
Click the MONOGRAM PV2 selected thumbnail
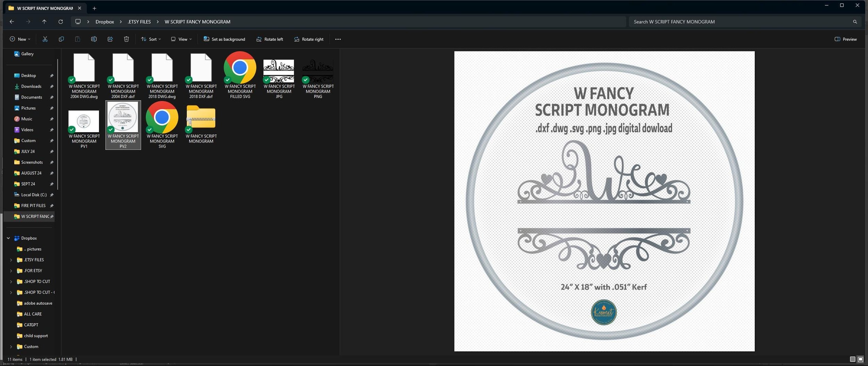[x=123, y=125]
